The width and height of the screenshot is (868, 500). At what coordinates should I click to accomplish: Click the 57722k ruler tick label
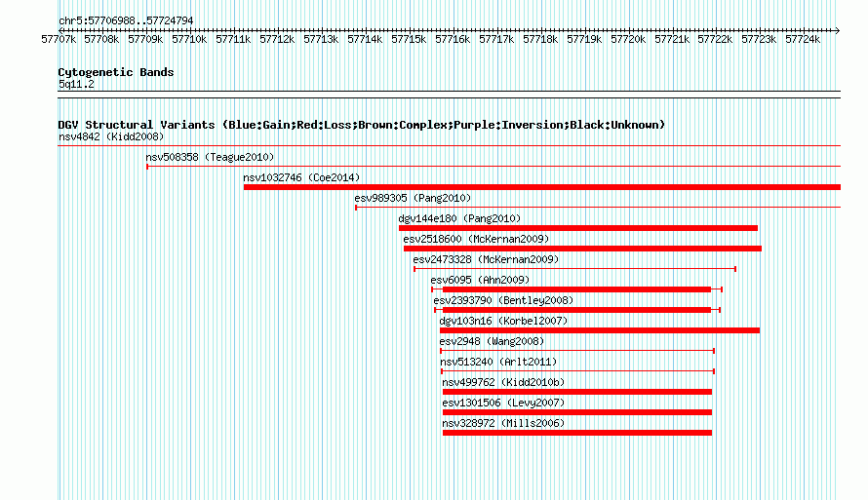pyautogui.click(x=715, y=39)
